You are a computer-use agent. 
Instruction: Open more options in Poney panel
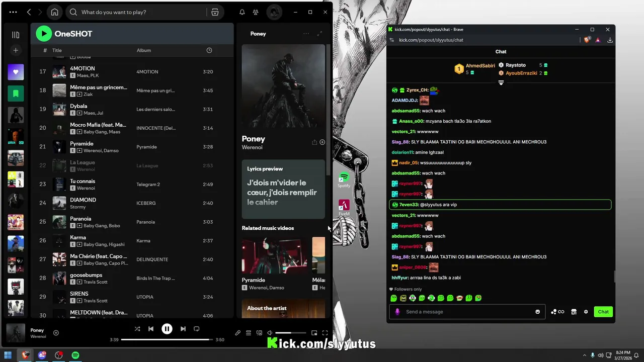[306, 34]
